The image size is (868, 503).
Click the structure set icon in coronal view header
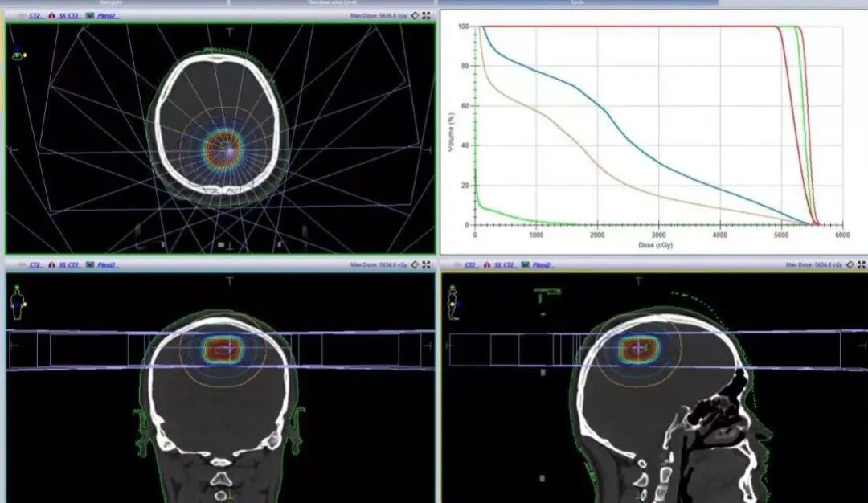51,265
